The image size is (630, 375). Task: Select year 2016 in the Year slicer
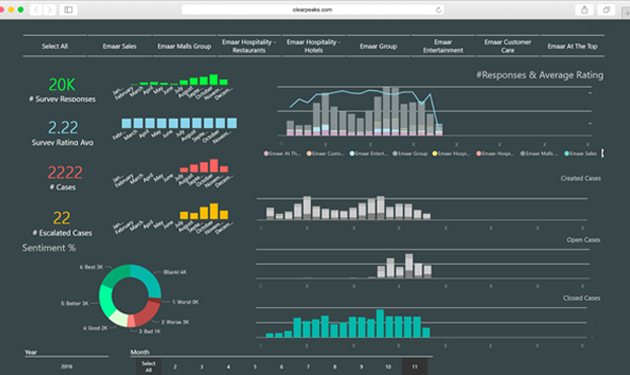click(67, 367)
